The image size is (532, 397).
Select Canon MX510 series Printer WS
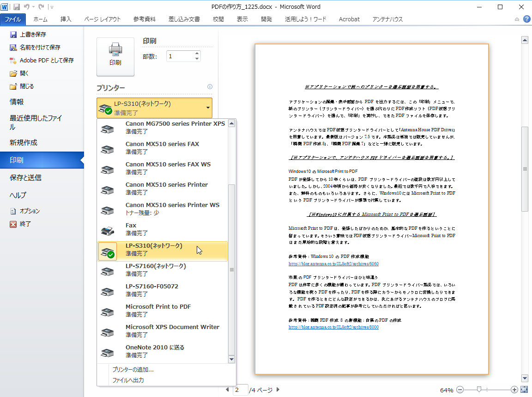(172, 208)
